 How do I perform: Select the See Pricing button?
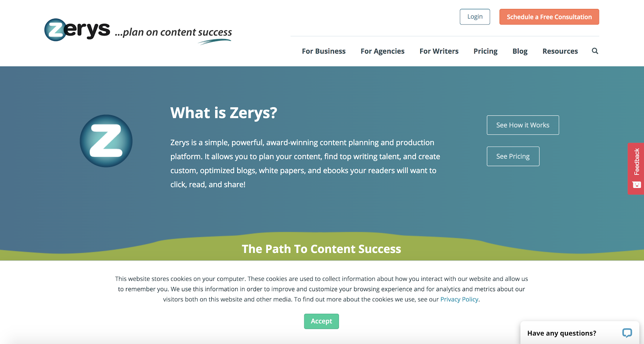[513, 156]
